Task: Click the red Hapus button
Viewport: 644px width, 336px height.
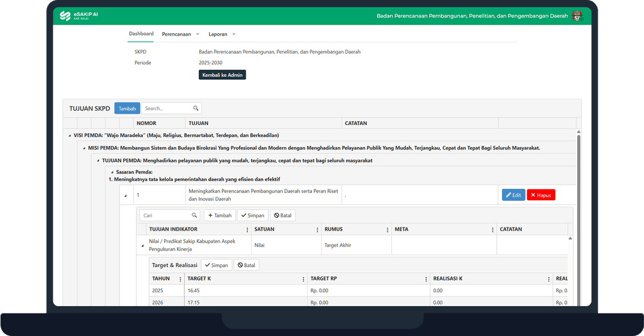Action: pyautogui.click(x=541, y=195)
